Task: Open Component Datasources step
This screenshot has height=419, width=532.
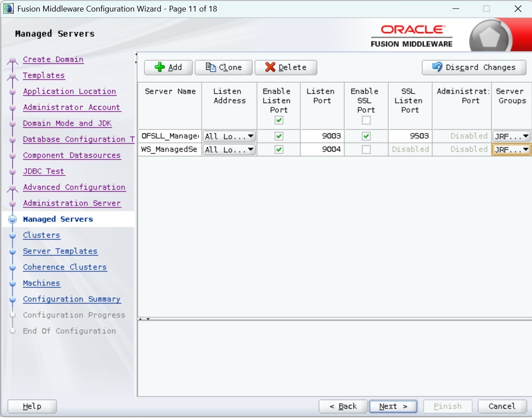Action: point(72,155)
